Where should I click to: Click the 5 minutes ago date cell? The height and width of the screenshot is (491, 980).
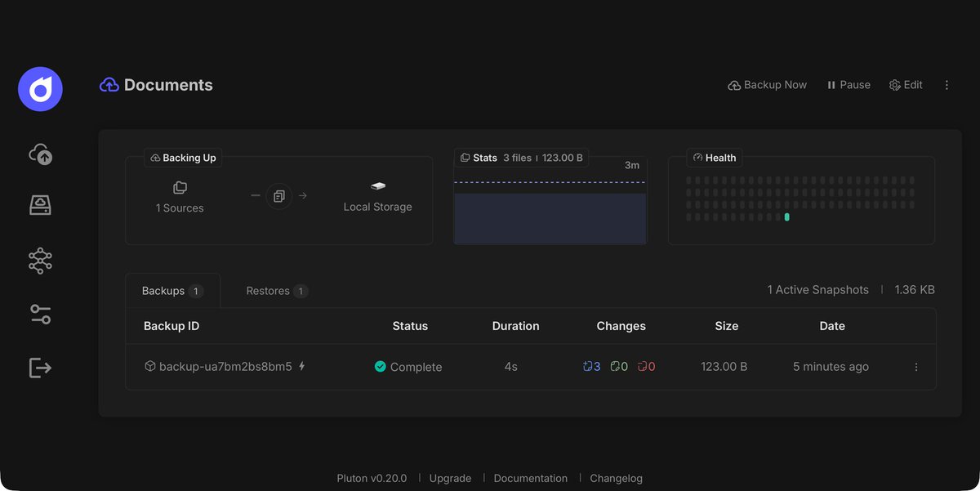[831, 367]
